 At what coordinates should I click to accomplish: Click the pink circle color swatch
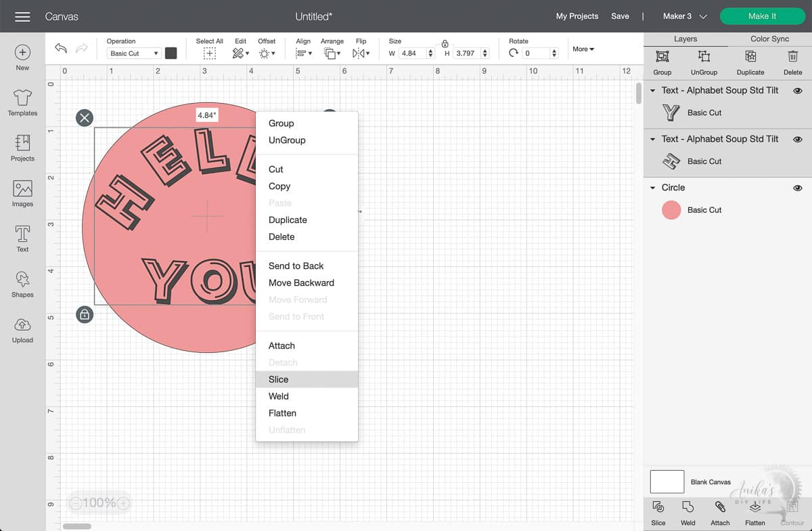click(x=671, y=210)
